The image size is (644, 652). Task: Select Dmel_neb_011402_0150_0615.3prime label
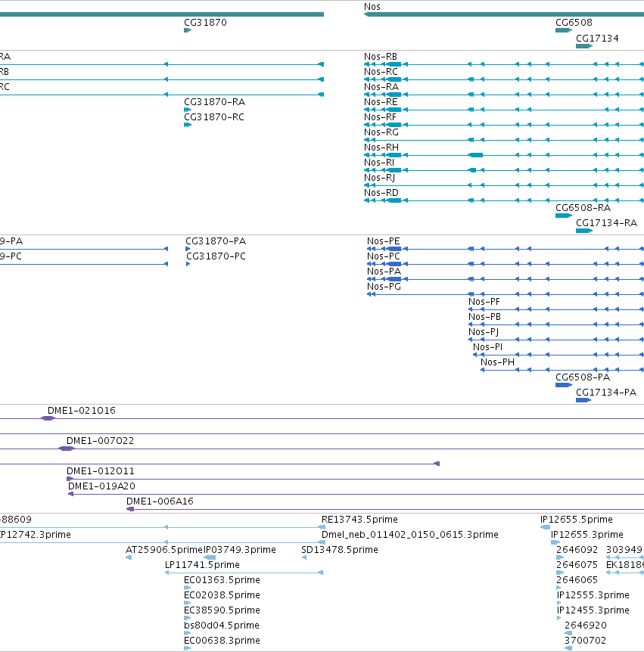409,535
